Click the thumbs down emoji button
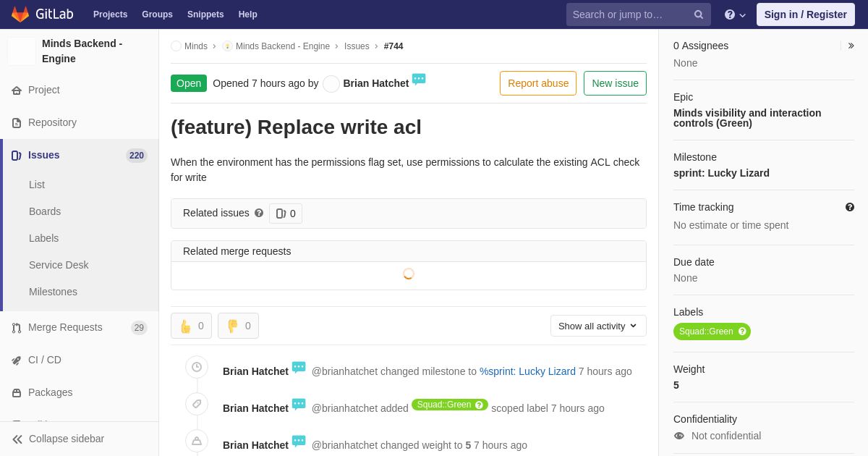 coord(238,326)
